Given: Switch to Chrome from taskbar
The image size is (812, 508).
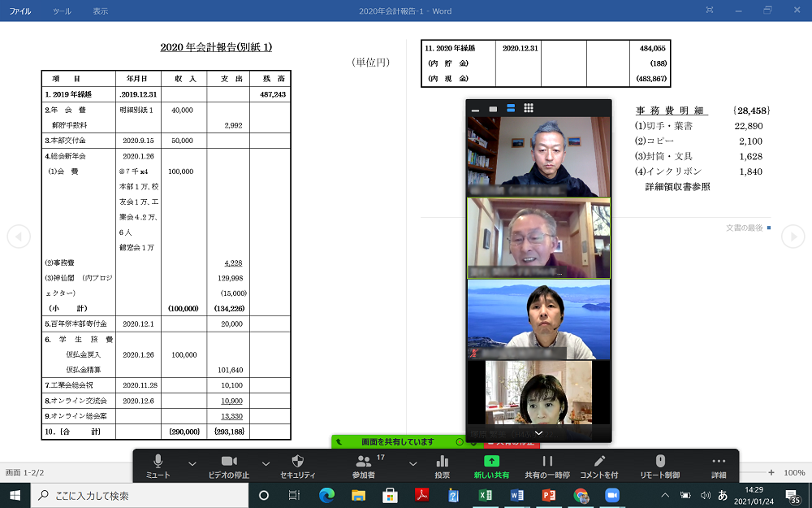Looking at the screenshot, I should pos(581,496).
